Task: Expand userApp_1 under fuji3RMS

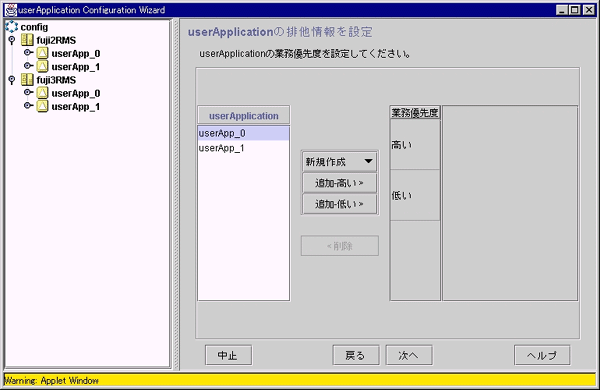Action: pos(28,106)
